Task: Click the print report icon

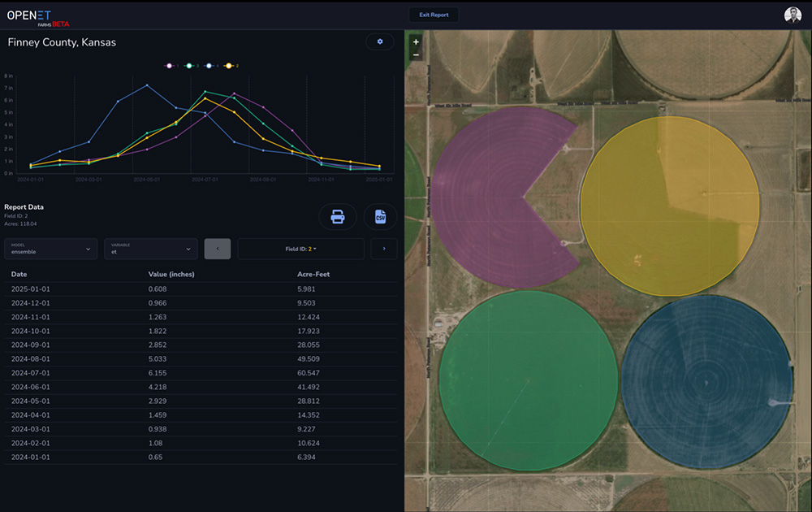Action: pos(337,216)
